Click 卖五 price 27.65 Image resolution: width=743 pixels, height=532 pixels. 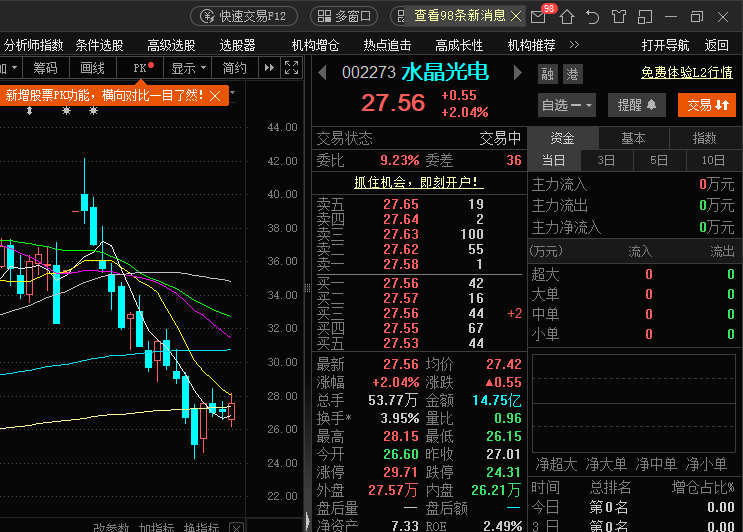[x=401, y=205]
